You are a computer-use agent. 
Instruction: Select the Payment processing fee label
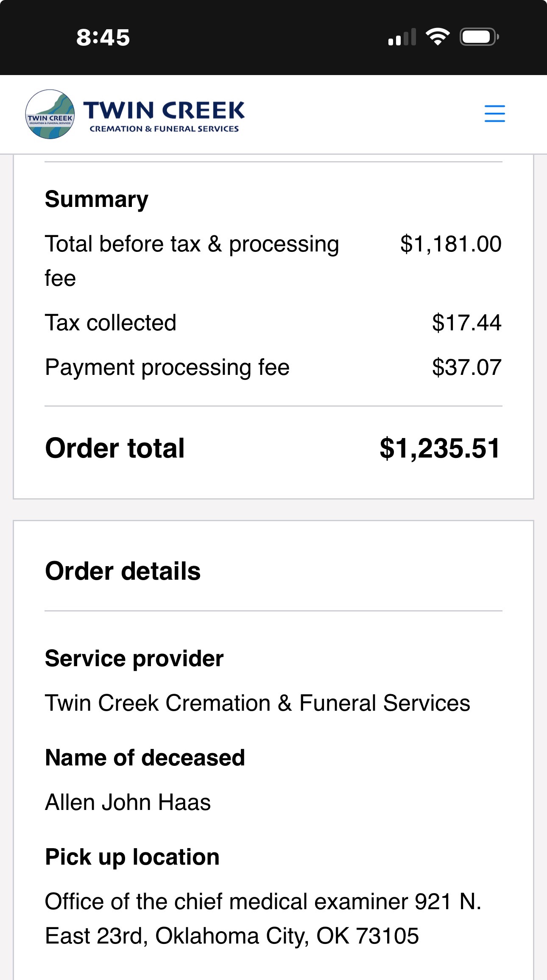click(x=167, y=367)
